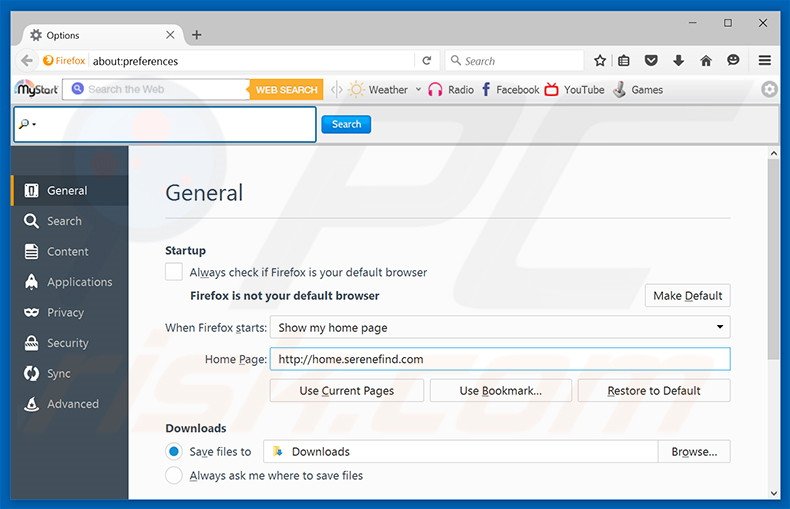Screen dimensions: 790x509
Task: Click Use Current Pages button
Action: [347, 391]
